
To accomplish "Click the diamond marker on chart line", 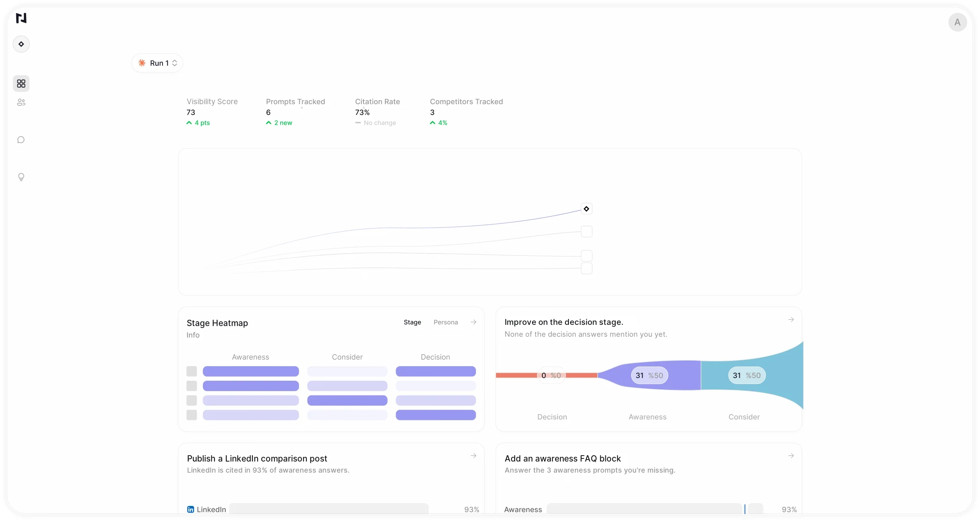I will [x=586, y=209].
